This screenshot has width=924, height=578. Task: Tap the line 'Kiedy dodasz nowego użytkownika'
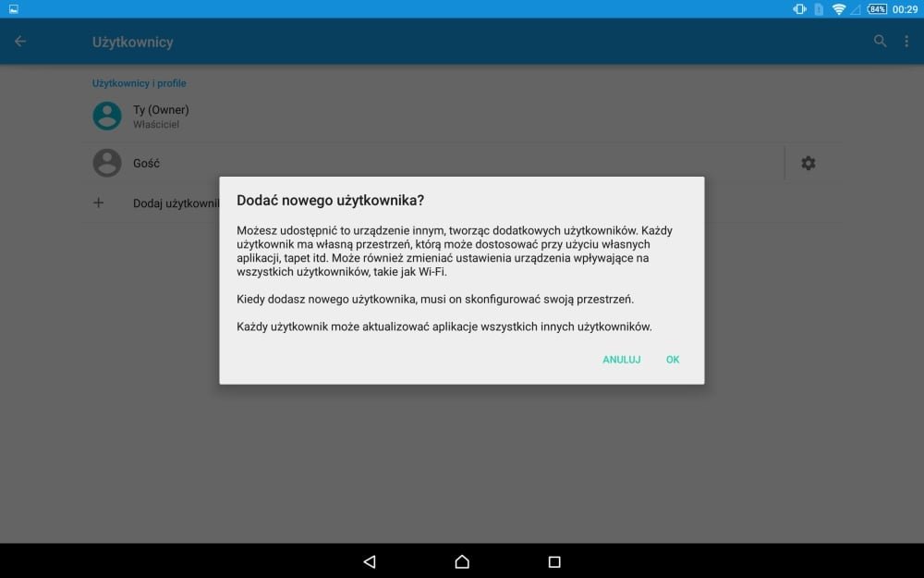435,299
